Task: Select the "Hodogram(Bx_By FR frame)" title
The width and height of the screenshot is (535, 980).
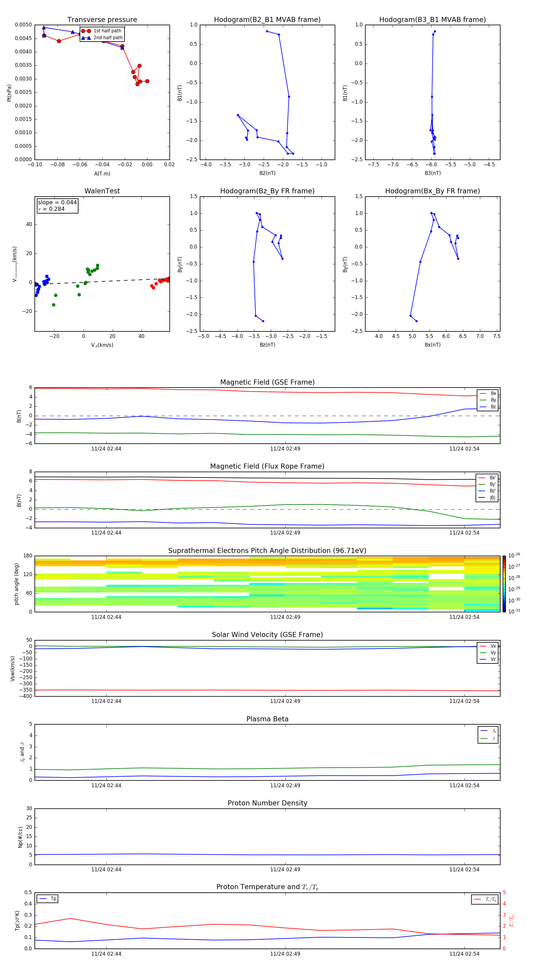Action: pyautogui.click(x=432, y=191)
